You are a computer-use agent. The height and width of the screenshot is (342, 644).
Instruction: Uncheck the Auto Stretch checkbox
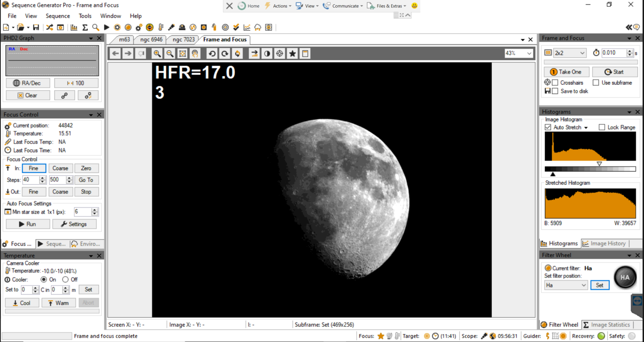click(x=548, y=127)
